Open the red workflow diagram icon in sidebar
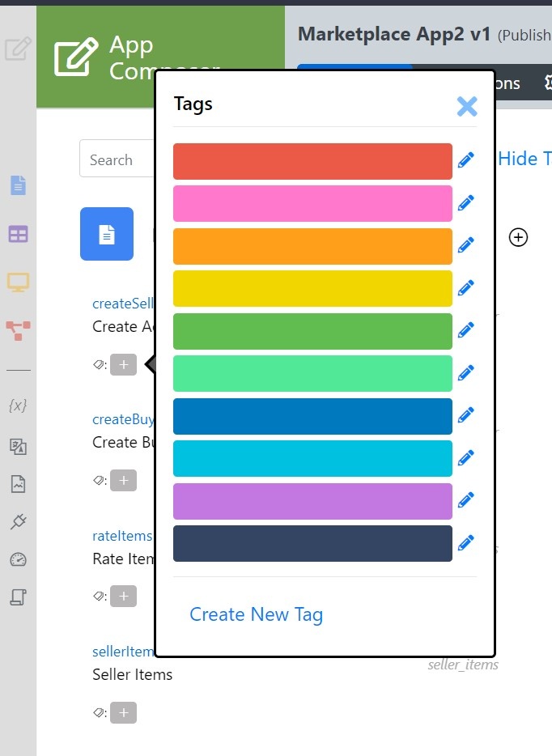Viewport: 552px width, 756px height. (18, 329)
